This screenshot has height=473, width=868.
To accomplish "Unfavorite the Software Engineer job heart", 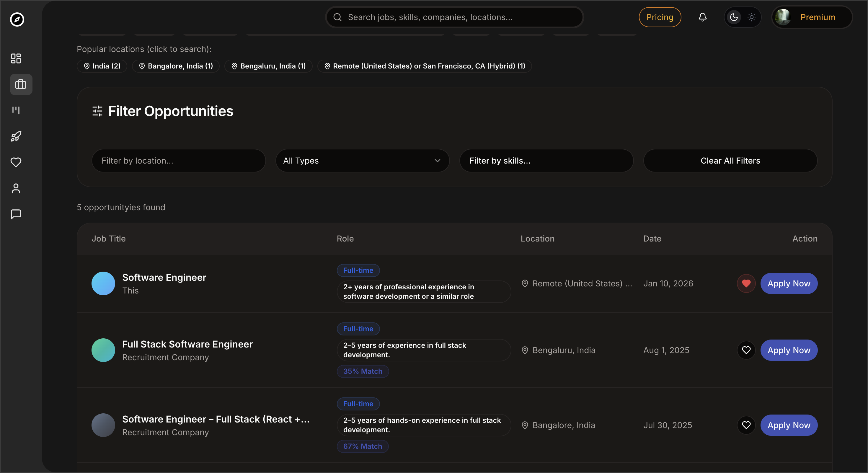I will (x=746, y=283).
